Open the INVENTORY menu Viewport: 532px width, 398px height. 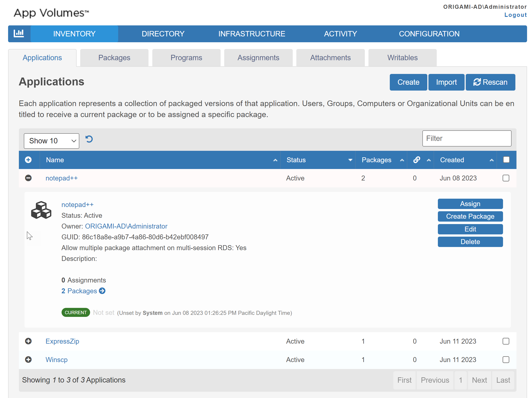(x=74, y=34)
